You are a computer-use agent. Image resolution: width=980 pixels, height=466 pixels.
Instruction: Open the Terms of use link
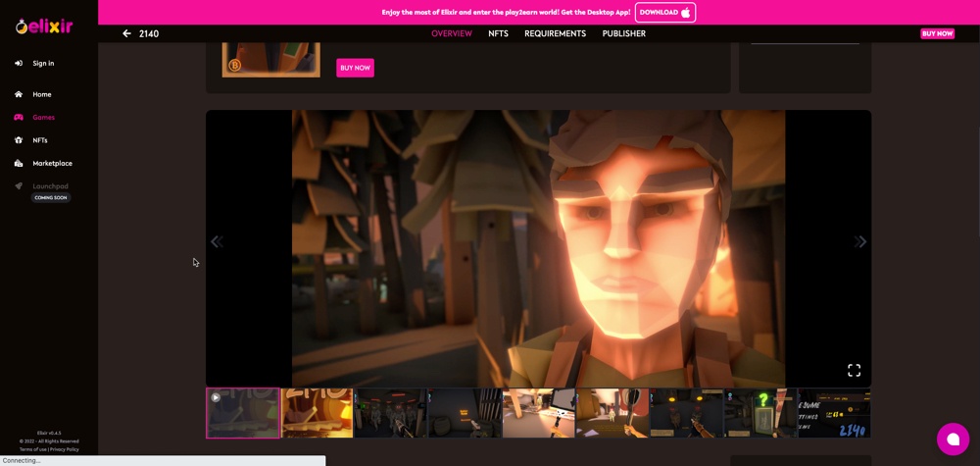[33, 449]
